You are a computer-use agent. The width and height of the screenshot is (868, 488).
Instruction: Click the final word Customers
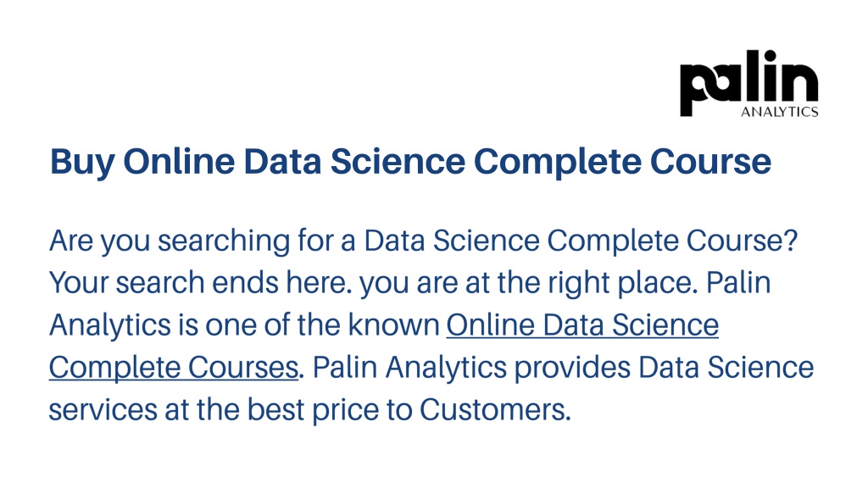(494, 410)
